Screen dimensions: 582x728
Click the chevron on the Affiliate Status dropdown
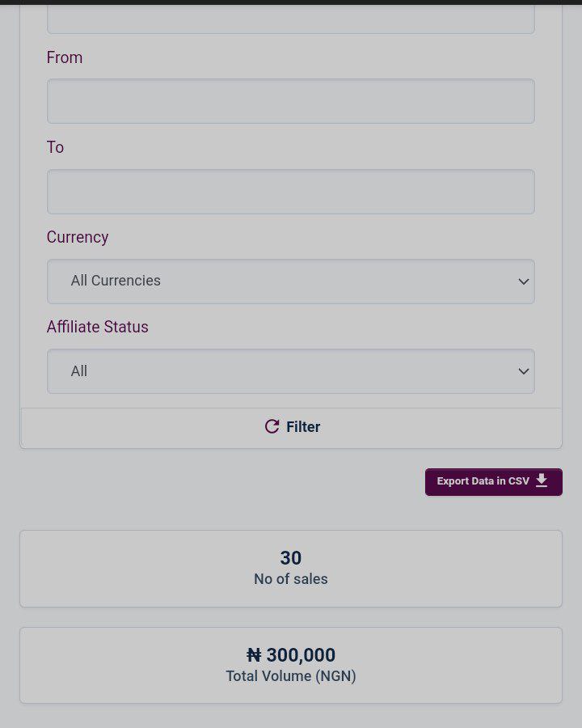523,370
